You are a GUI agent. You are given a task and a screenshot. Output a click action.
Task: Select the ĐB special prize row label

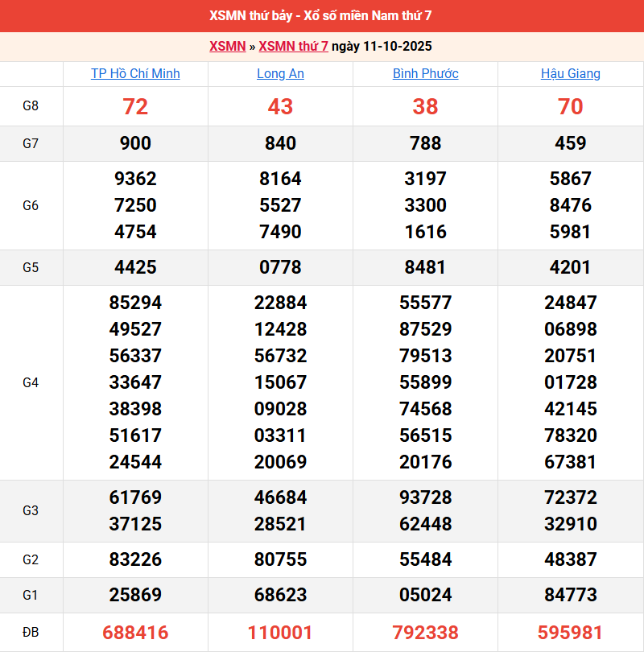[31, 633]
